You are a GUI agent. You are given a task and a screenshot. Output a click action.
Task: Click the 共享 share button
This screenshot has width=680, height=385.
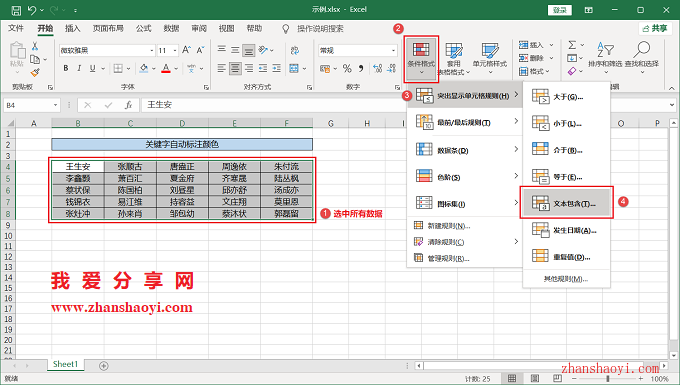655,29
